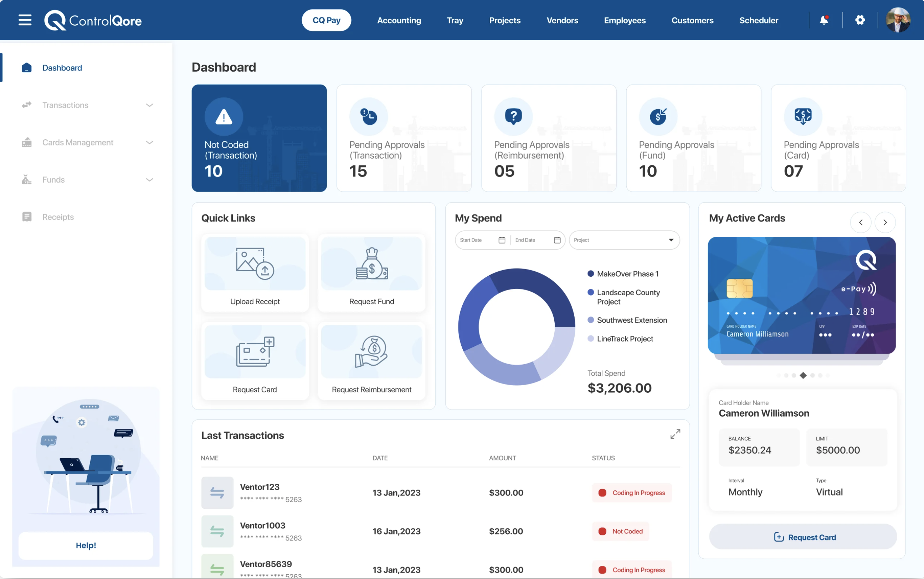
Task: Open the Not Coded (Transaction) summary card
Action: [x=259, y=138]
